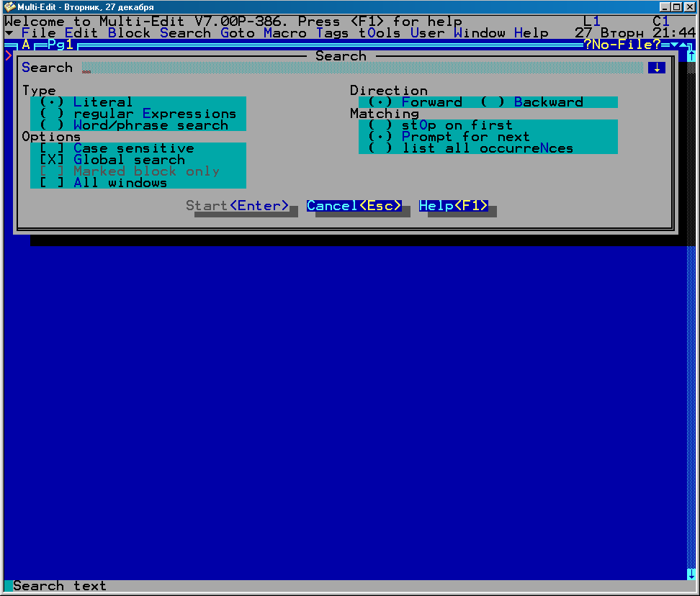Screen dimensions: 700x596
Task: Click the down triangle in editor frame corner
Action: click(x=674, y=45)
